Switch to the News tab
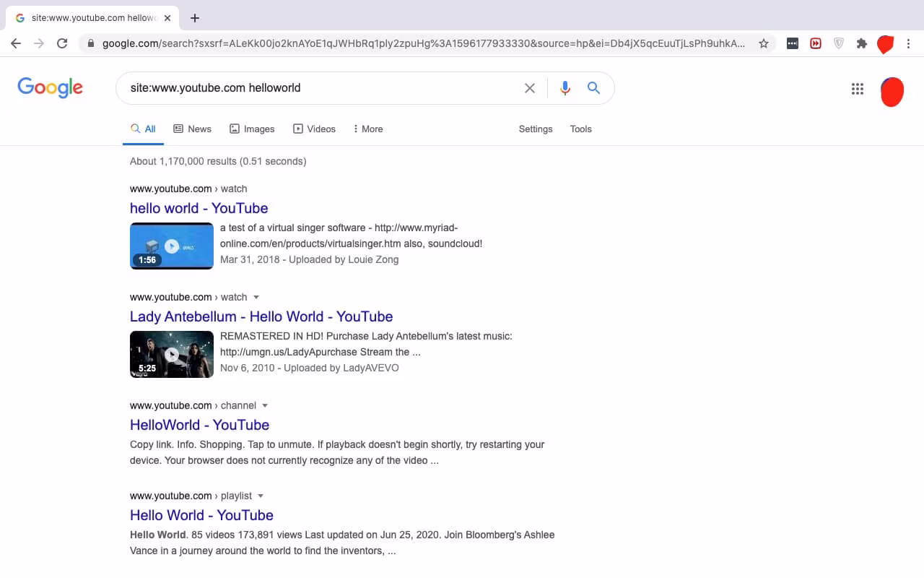The height and width of the screenshot is (578, 924). pyautogui.click(x=193, y=129)
